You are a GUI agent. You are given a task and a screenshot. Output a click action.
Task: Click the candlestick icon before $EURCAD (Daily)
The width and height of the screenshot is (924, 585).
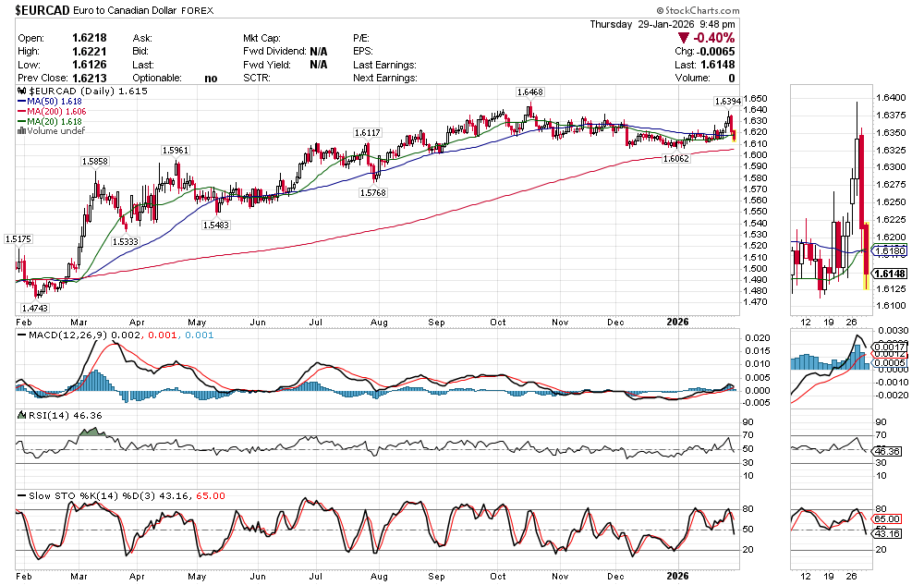(x=22, y=92)
